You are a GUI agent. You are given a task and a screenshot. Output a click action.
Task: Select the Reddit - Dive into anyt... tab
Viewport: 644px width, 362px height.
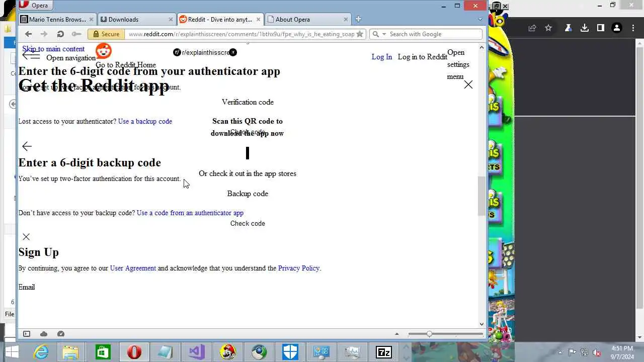coord(219,19)
